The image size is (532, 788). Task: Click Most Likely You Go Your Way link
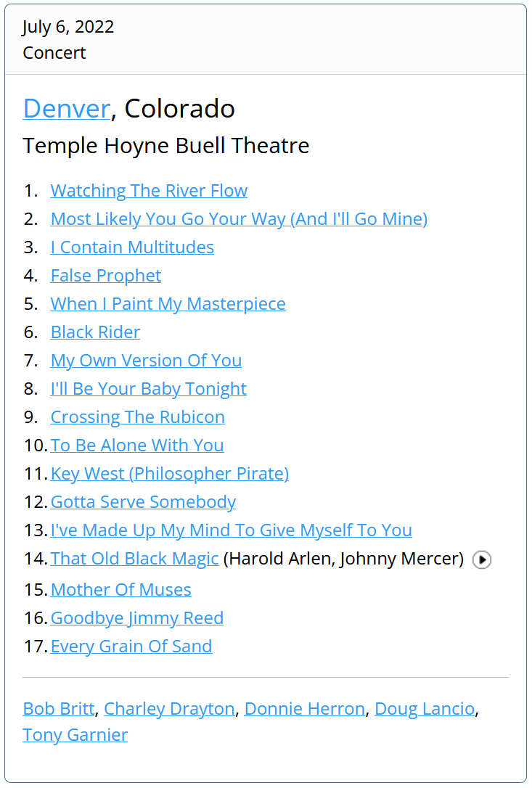(x=239, y=219)
